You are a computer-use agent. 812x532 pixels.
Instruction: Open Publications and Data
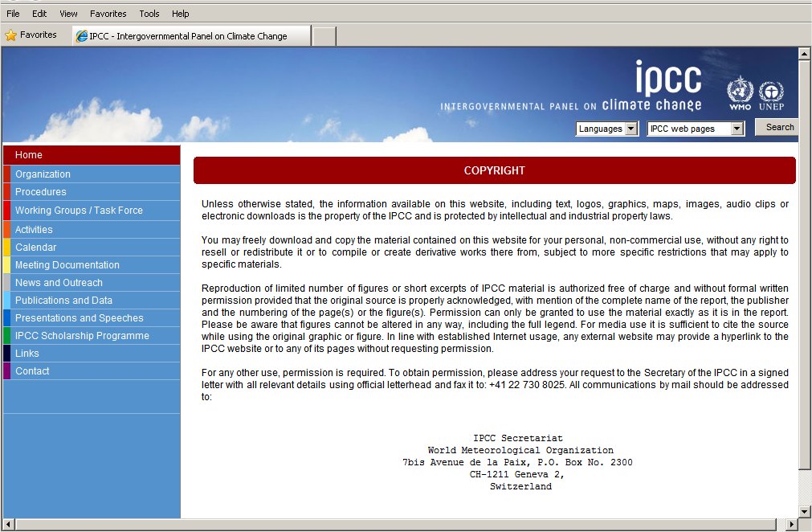(92, 300)
